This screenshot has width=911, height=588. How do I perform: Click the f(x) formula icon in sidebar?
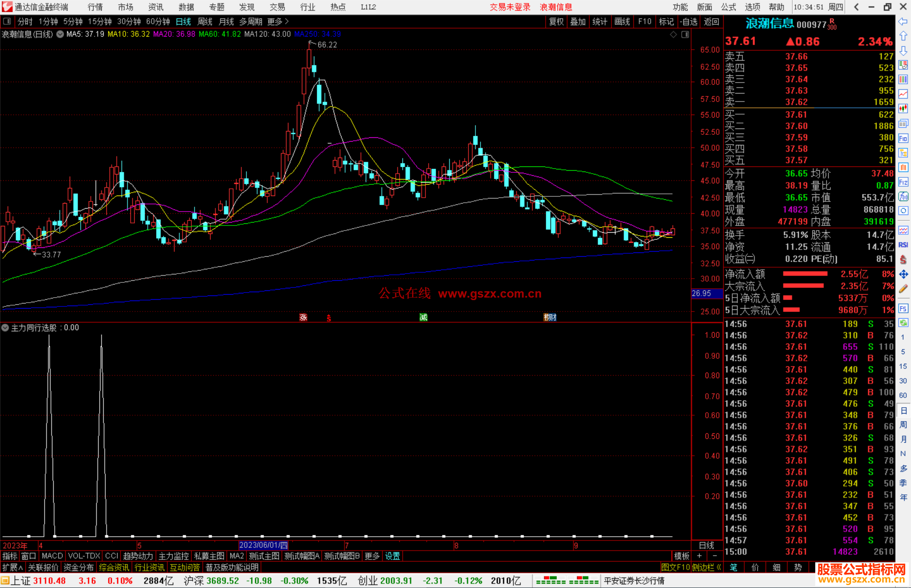[903, 196]
